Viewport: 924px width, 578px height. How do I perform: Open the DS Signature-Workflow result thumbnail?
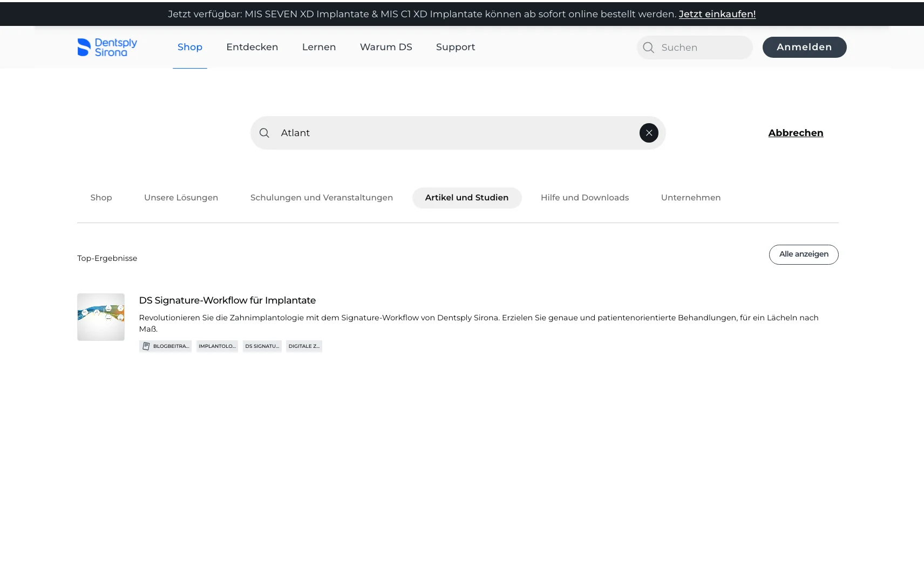point(101,317)
